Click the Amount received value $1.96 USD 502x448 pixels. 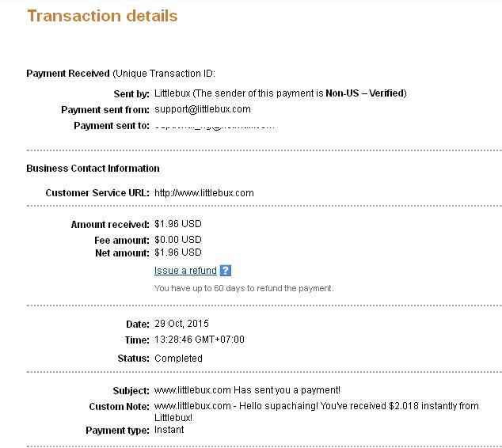pyautogui.click(x=178, y=225)
